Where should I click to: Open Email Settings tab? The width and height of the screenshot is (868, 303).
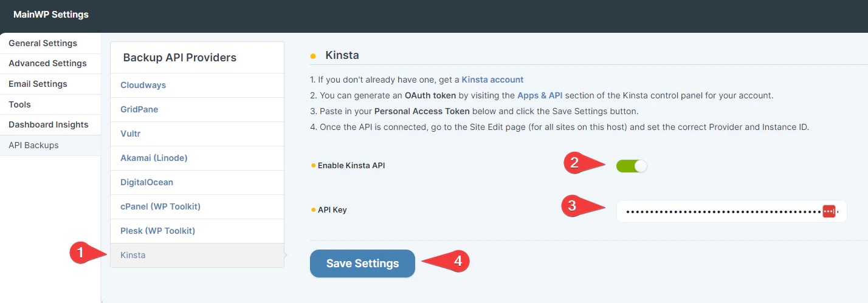pyautogui.click(x=50, y=84)
